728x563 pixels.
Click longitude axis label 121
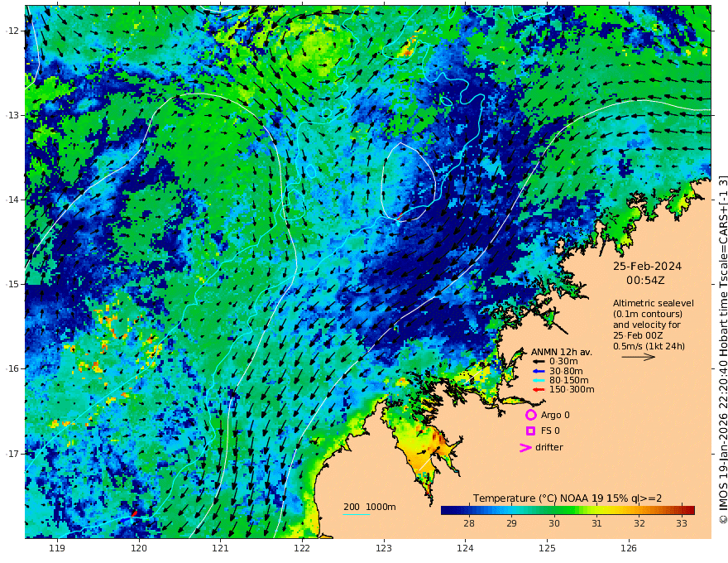tap(221, 548)
